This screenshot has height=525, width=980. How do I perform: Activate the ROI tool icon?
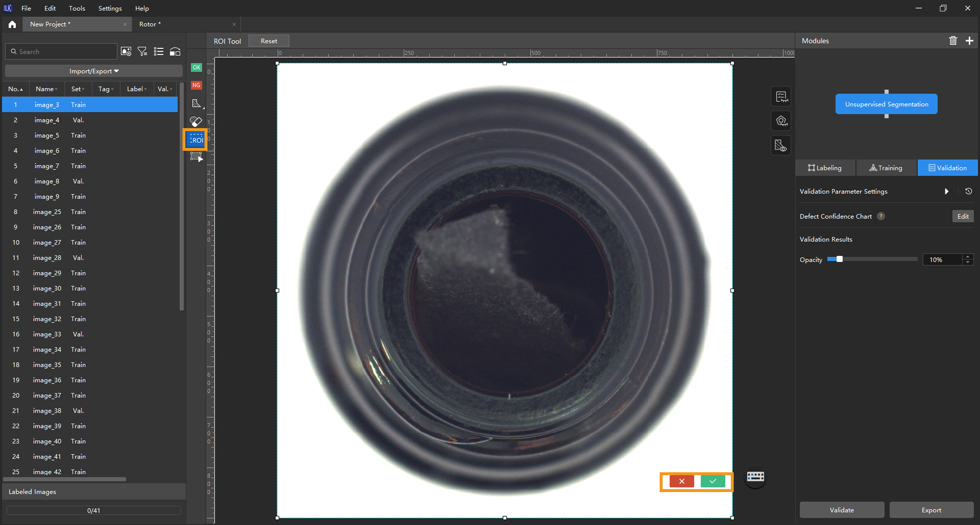click(196, 140)
